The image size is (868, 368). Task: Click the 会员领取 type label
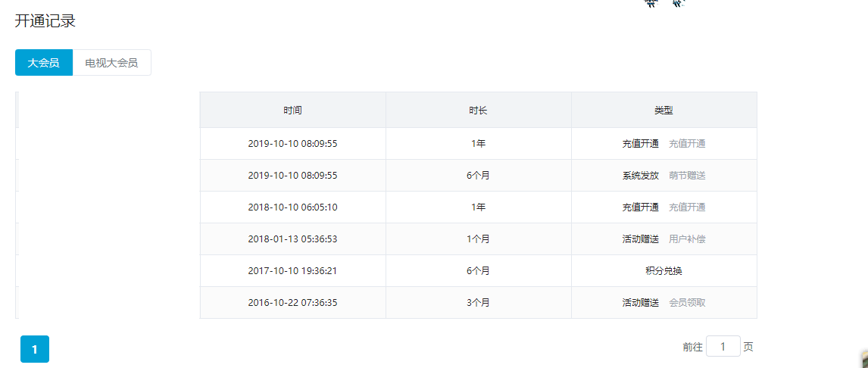[687, 303]
